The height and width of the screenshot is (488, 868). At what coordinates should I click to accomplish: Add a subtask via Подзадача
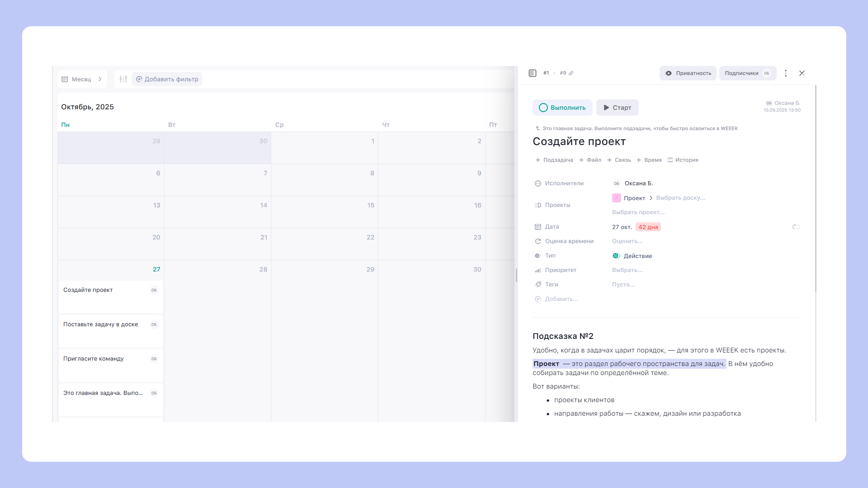554,160
